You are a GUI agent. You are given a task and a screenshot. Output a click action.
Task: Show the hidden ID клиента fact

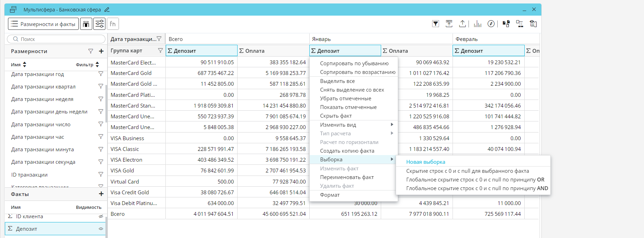click(x=101, y=216)
